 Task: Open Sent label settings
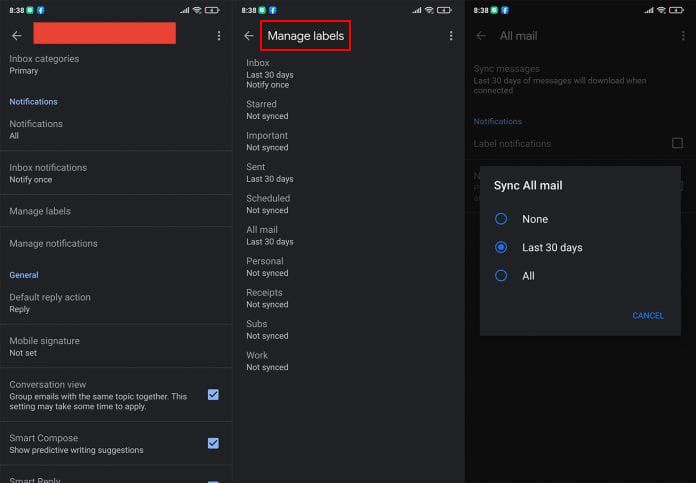(348, 173)
